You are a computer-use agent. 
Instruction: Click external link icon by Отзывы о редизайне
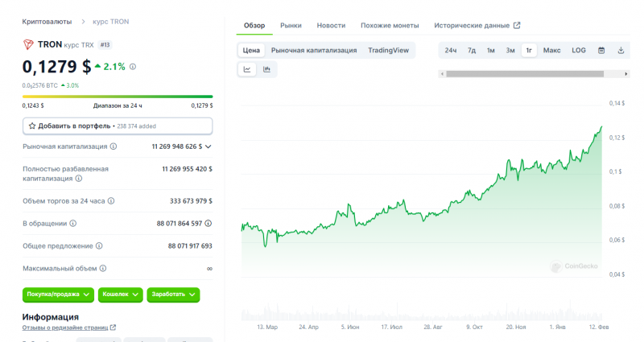pyautogui.click(x=113, y=328)
